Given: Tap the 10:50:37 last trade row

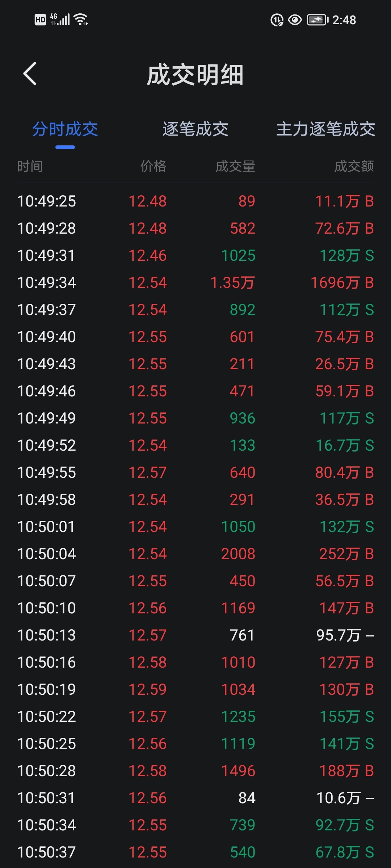Looking at the screenshot, I should click(x=195, y=852).
